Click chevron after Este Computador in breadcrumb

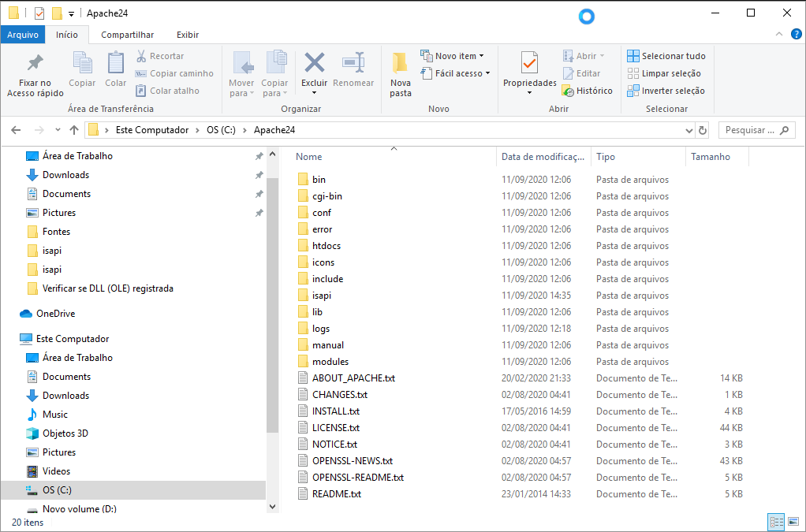pyautogui.click(x=198, y=130)
